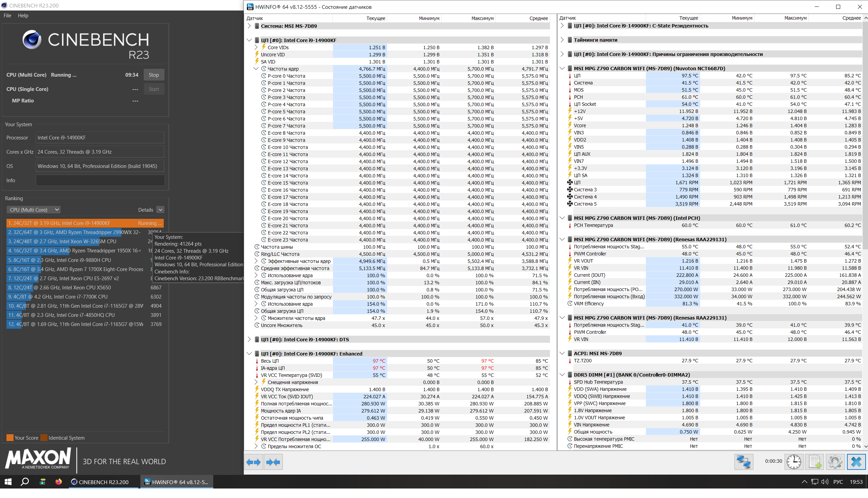Open Firefox from the taskbar
Image resolution: width=868 pixels, height=498 pixels.
coord(59,482)
